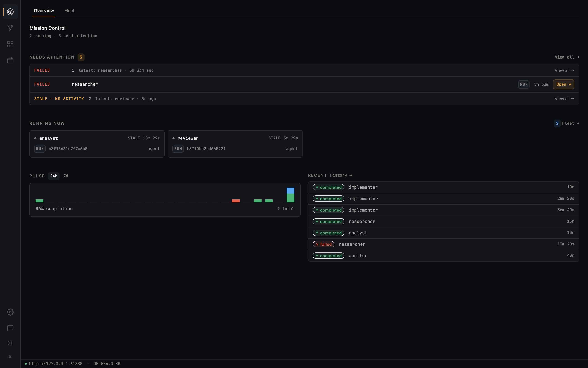Click View all beside Needs Attention heading
Image resolution: width=588 pixels, height=368 pixels.
[567, 57]
